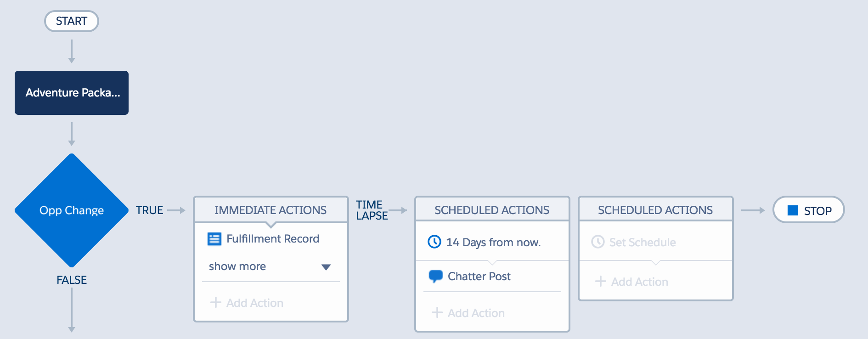Open the Adventure Packa... object node
The image size is (868, 339).
pos(72,93)
